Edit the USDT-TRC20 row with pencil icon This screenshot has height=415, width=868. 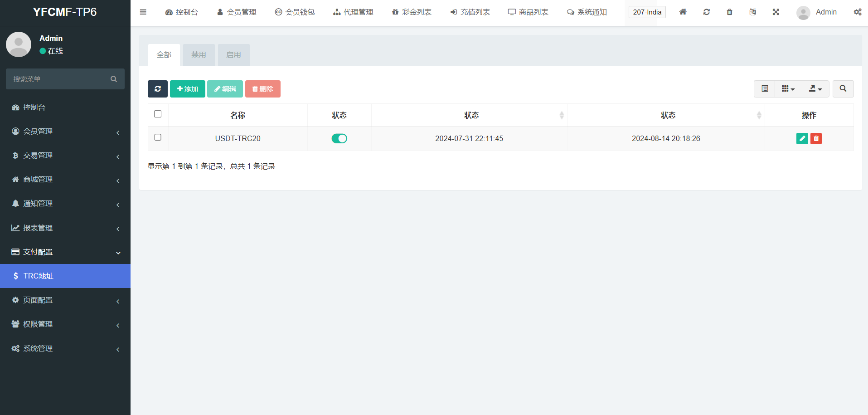(x=802, y=139)
